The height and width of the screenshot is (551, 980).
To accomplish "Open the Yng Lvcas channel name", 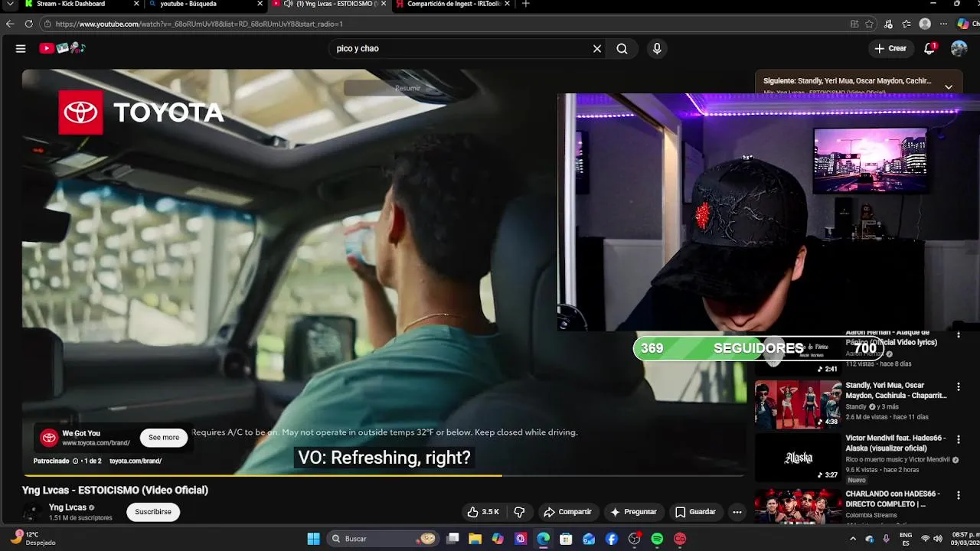I will coord(67,507).
